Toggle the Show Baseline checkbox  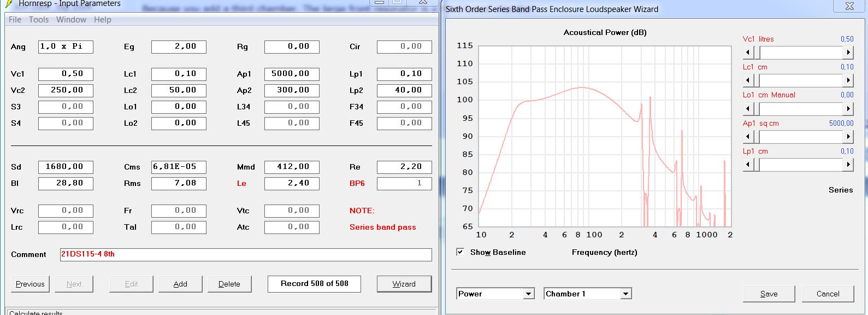(x=460, y=252)
